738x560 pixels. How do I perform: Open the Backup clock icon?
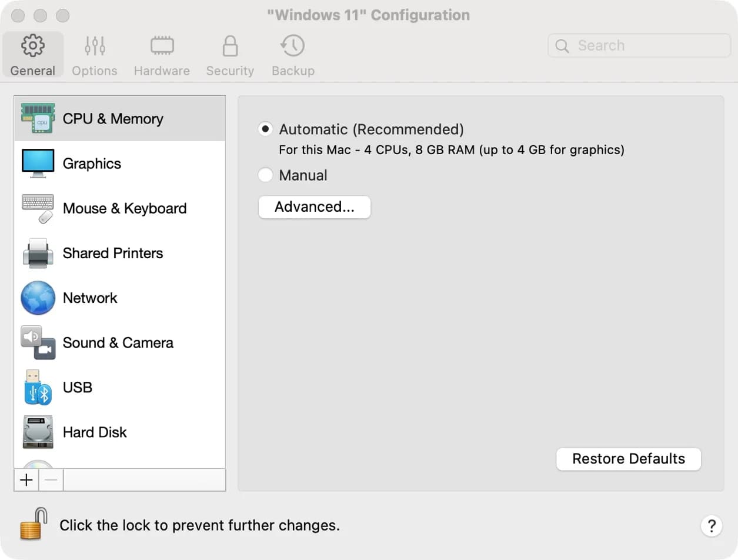pos(292,46)
